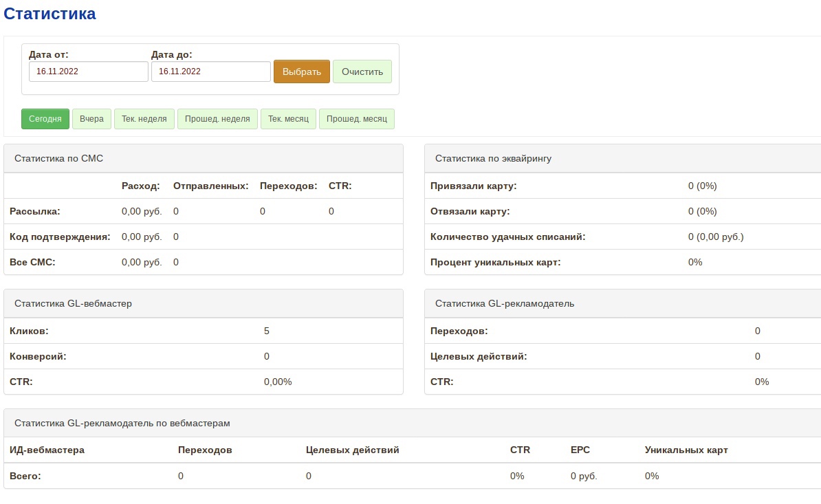Click the 'Очистить' button

362,72
